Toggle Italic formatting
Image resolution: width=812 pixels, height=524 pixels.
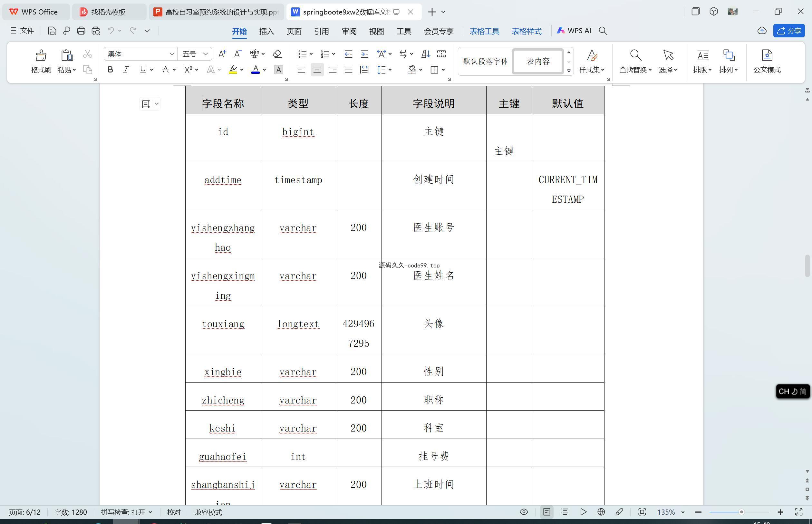coord(126,70)
